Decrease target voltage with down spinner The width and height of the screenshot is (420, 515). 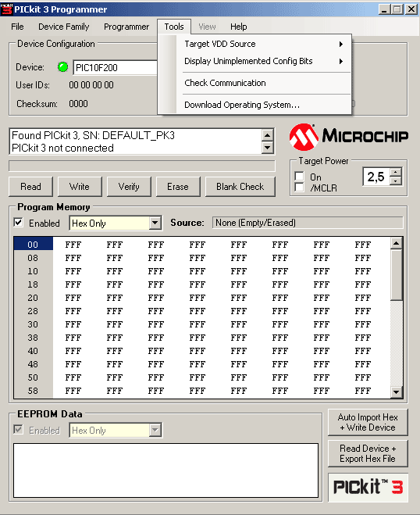396,181
